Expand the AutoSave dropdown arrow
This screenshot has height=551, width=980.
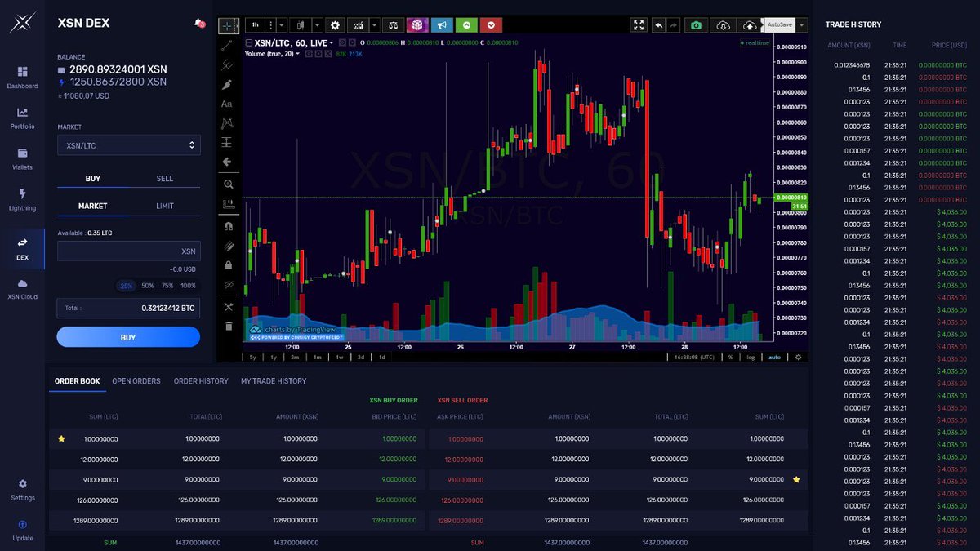click(x=802, y=25)
